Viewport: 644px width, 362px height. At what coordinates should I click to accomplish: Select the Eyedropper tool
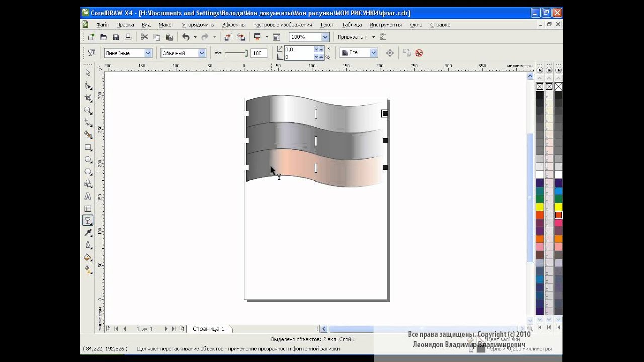tap(88, 233)
